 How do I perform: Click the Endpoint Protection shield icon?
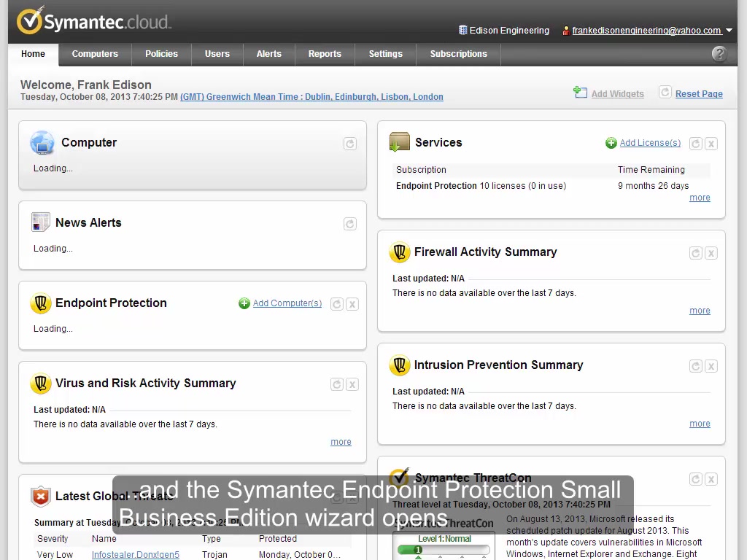tap(41, 303)
